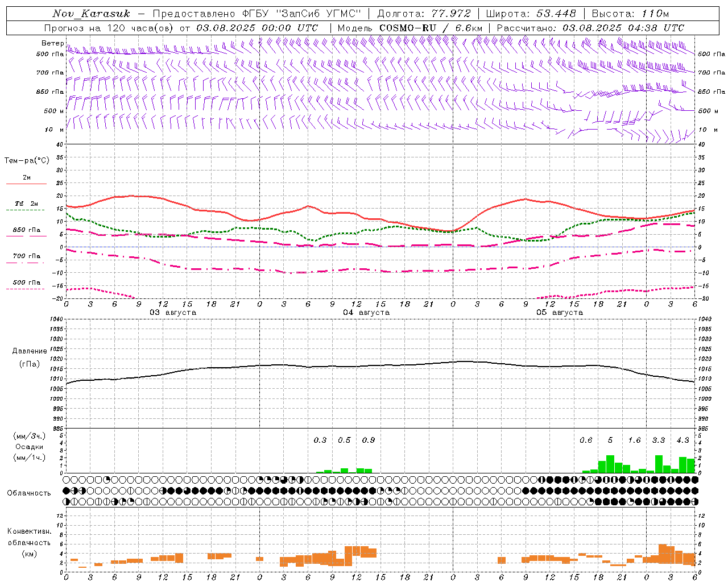Select the text 'Предоставлено ФГБУ "ЗапСиб УГМС"'
The height and width of the screenshot is (582, 728).
257,14
